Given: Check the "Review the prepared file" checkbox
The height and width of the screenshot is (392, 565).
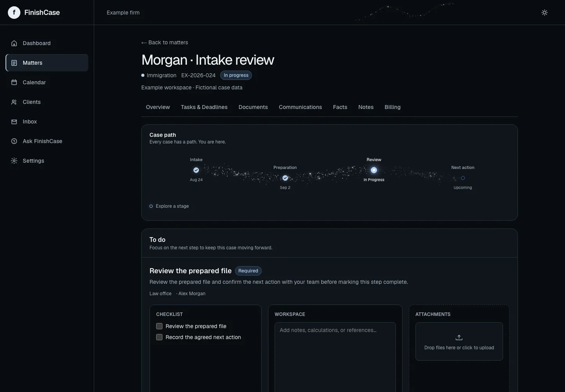Looking at the screenshot, I should tap(159, 326).
